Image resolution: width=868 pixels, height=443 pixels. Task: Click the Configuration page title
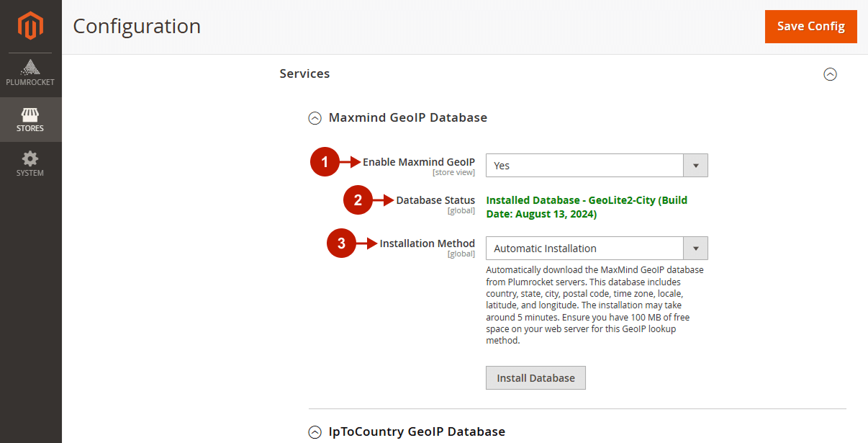[x=137, y=26]
